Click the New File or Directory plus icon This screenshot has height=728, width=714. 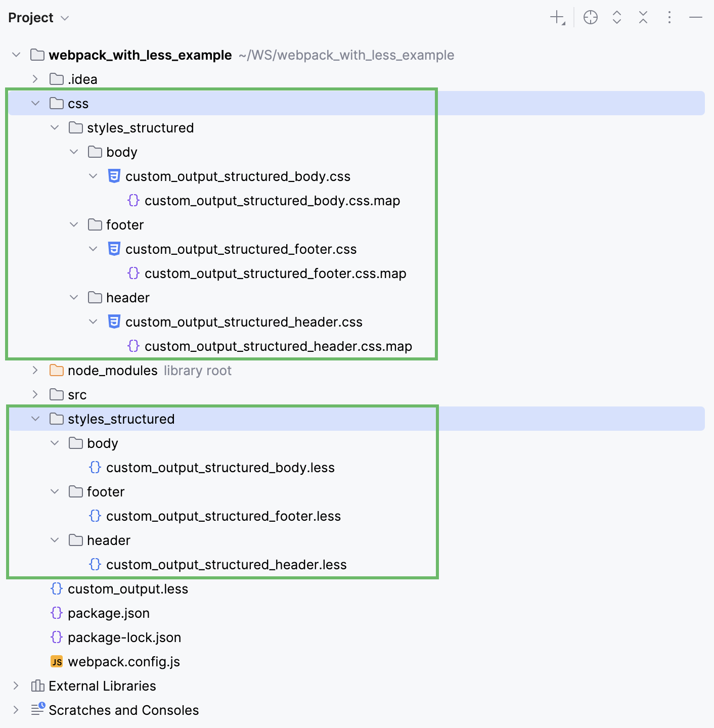tap(557, 18)
